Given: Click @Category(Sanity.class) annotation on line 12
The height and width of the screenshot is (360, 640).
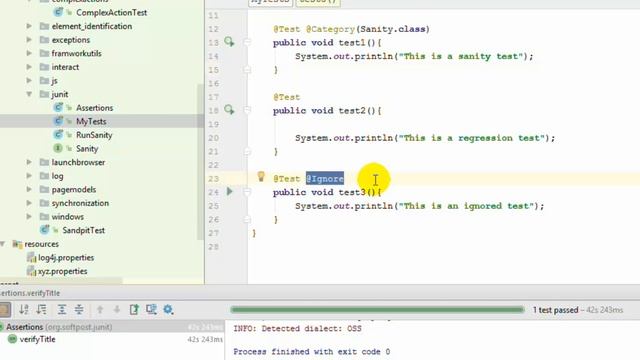Looking at the screenshot, I should pyautogui.click(x=368, y=29).
